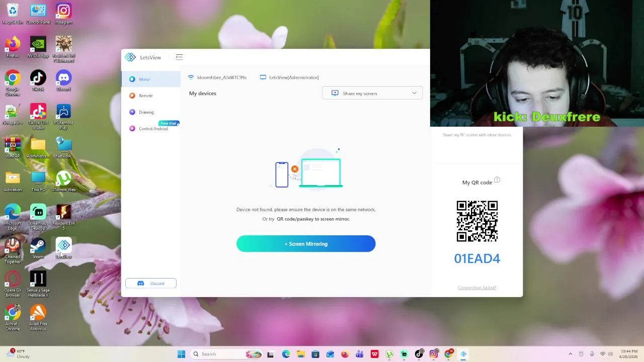Select Network desktop icon

coord(63,148)
